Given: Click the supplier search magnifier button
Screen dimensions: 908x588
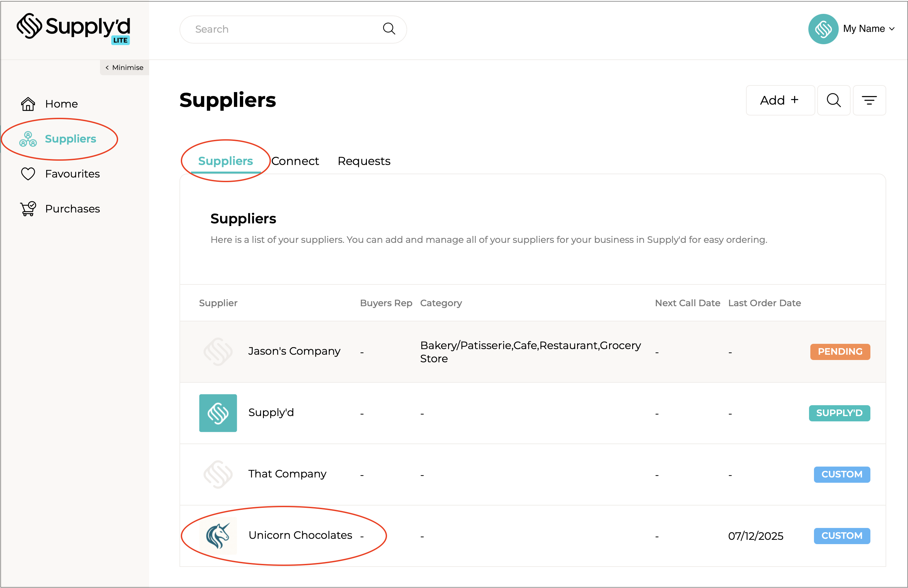Looking at the screenshot, I should 833,100.
